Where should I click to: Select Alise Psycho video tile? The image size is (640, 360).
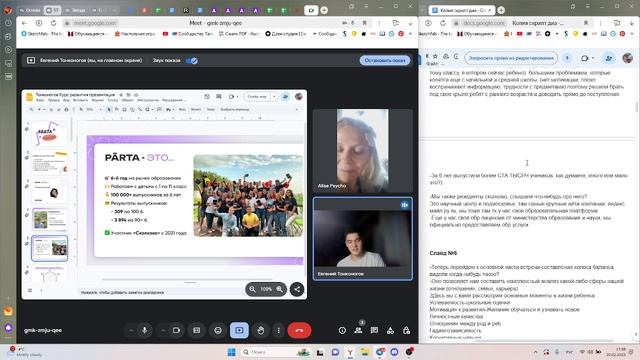(362, 151)
